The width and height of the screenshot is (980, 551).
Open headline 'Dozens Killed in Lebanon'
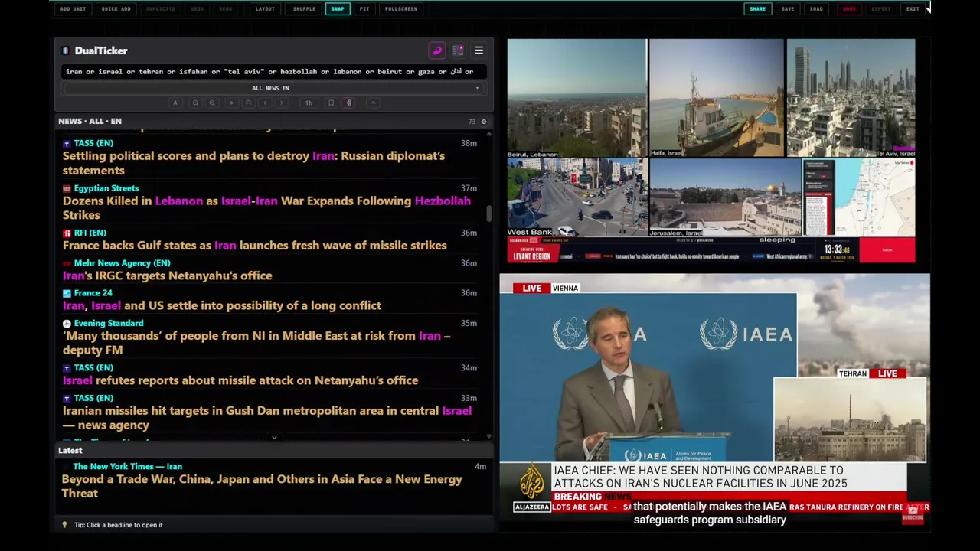tap(266, 208)
